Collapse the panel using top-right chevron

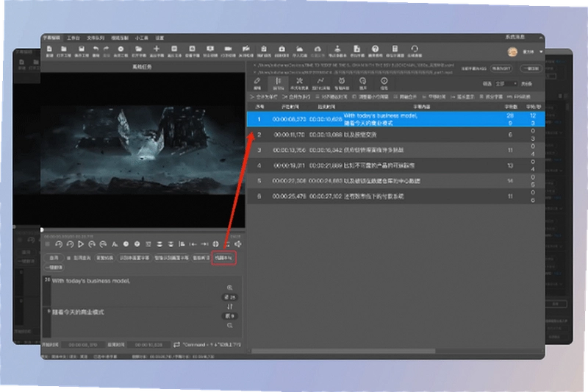click(x=541, y=38)
